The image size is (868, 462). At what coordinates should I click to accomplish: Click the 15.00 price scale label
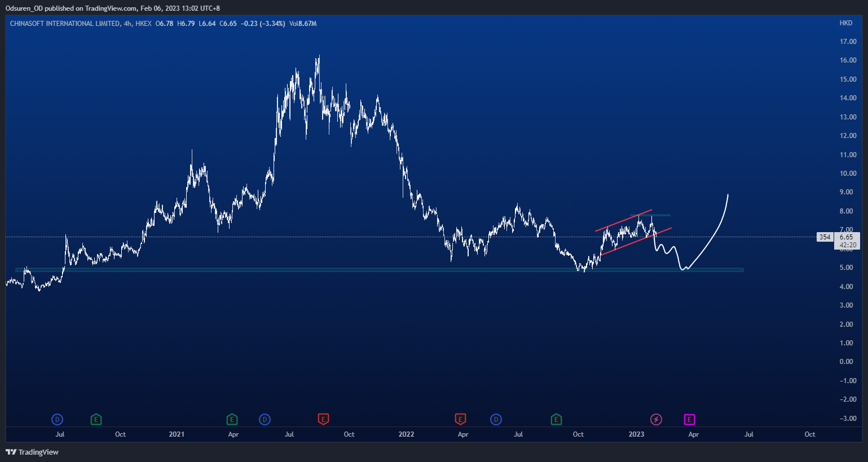coord(848,79)
